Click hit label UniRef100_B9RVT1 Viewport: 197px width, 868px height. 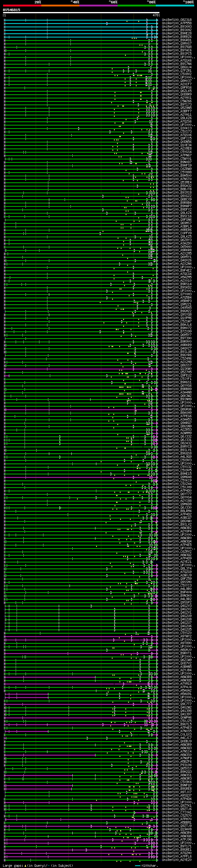tap(177, 653)
